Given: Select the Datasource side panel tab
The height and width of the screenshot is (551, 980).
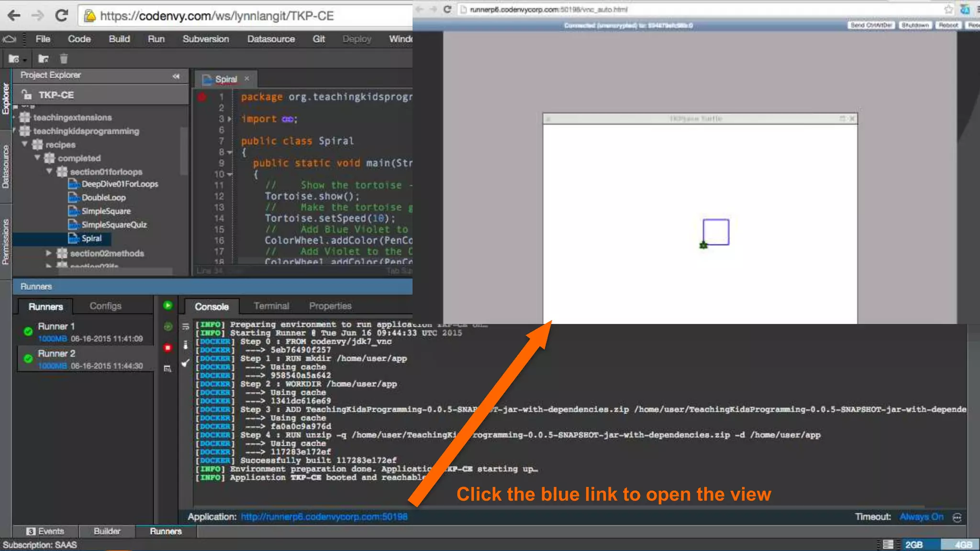Looking at the screenshot, I should [5, 166].
